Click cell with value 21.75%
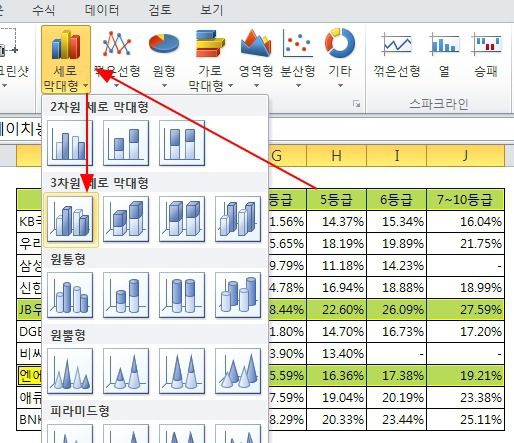Image resolution: width=514 pixels, height=443 pixels. pos(465,243)
